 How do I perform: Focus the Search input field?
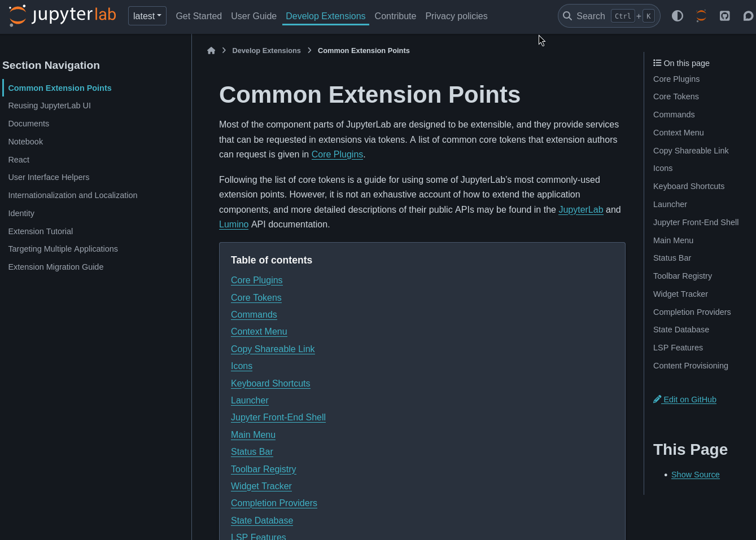[x=609, y=16]
